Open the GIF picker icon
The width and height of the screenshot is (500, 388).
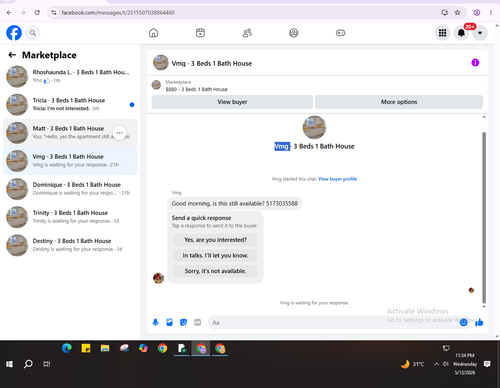click(198, 322)
